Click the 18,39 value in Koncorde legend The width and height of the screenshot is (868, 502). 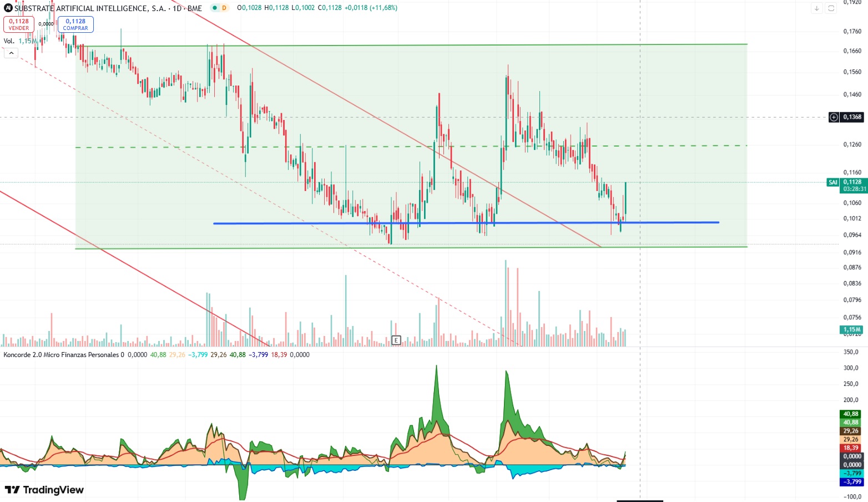[x=279, y=355]
